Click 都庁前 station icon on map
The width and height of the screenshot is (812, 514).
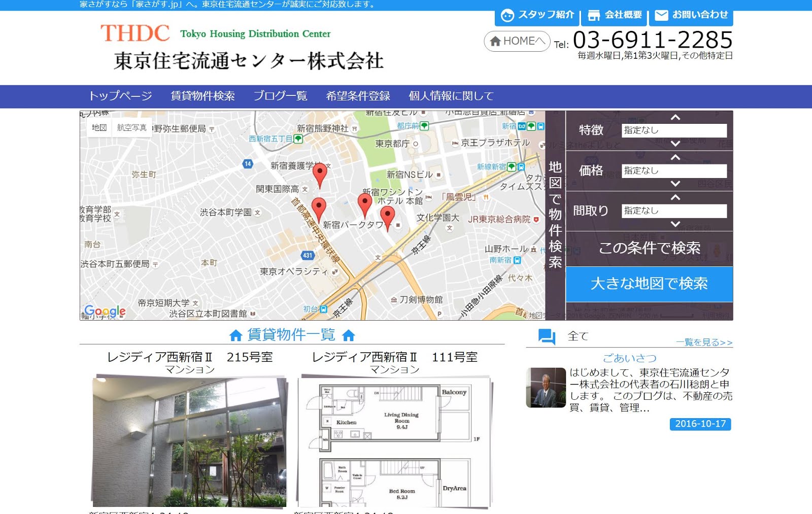pos(424,126)
